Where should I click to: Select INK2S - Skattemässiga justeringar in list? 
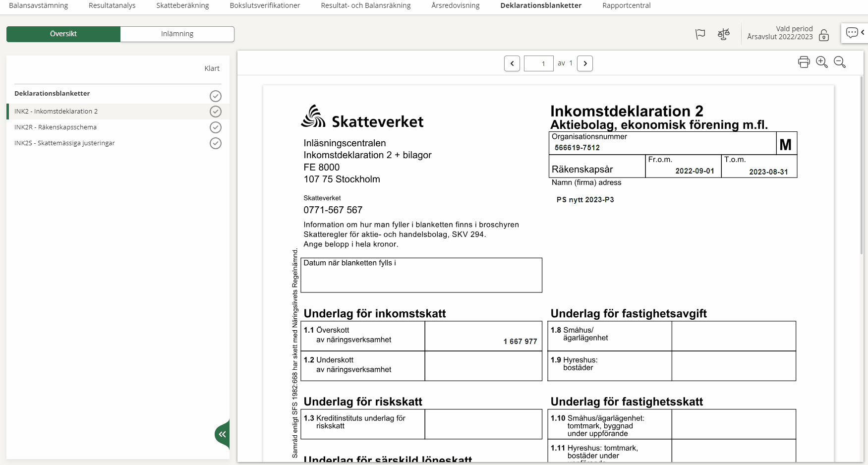[64, 143]
